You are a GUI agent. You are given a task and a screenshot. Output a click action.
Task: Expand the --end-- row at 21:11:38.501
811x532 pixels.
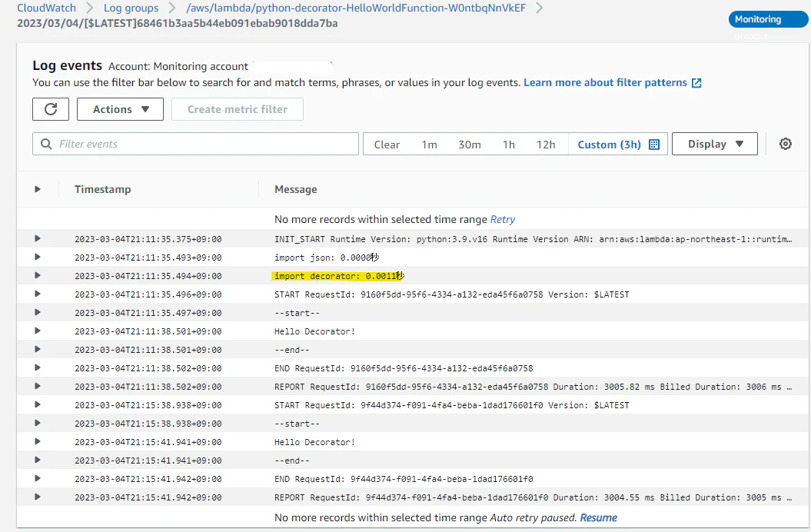pos(37,349)
